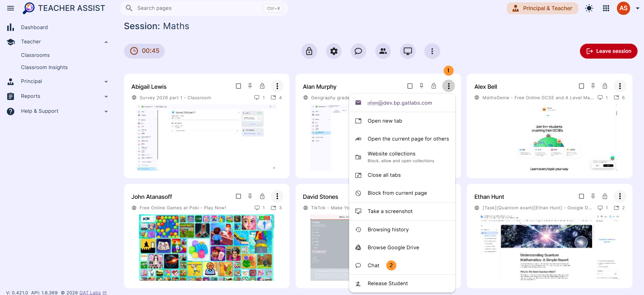Open the account dropdown arrow
This screenshot has height=295, width=644.
point(638,8)
